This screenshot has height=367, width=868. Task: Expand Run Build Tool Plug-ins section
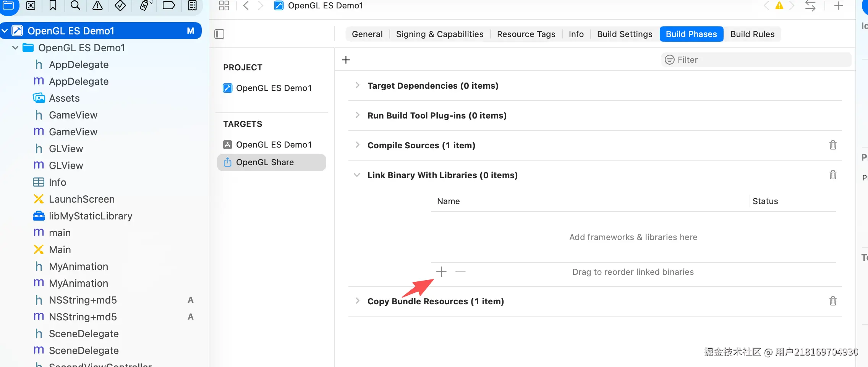point(357,115)
